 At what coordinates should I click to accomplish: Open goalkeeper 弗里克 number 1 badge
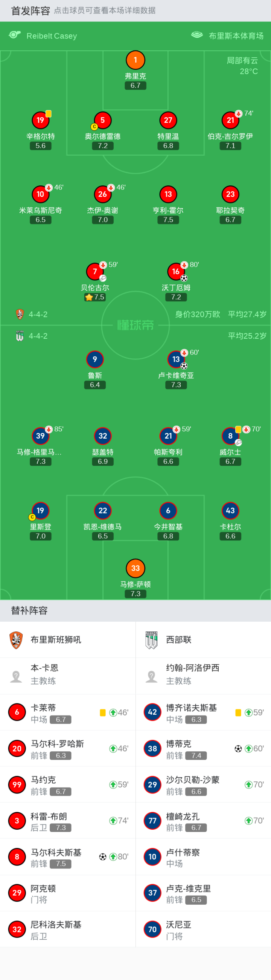[x=135, y=60]
